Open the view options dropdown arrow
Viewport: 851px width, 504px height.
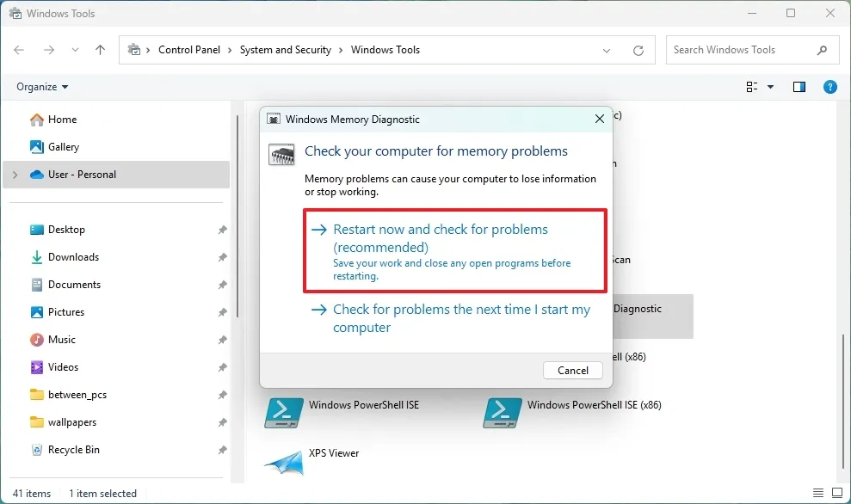770,87
